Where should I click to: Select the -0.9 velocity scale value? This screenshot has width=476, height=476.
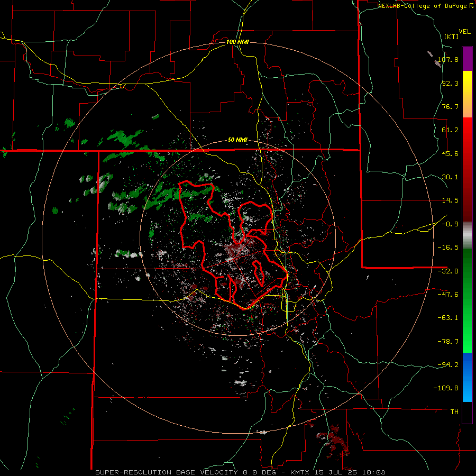click(x=450, y=224)
